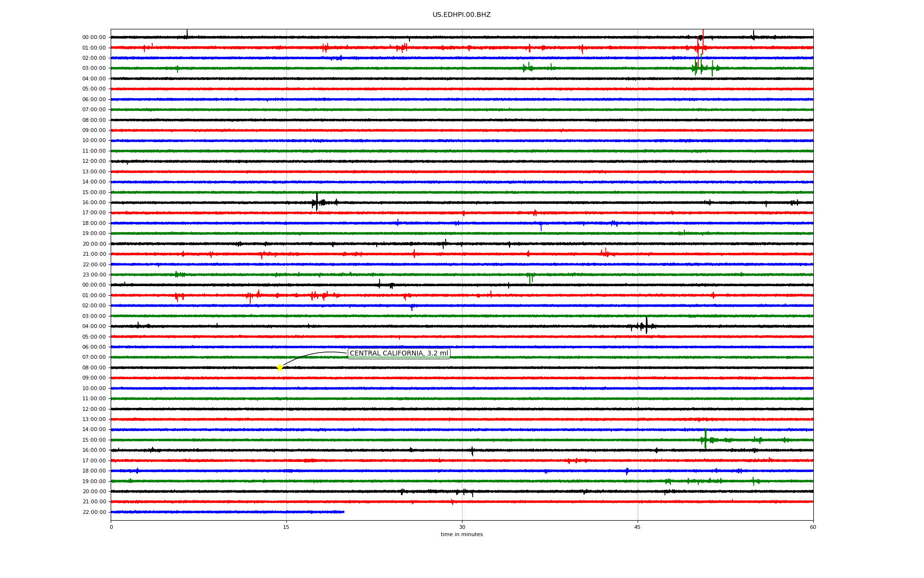Click the bottommost 22:00:00 row label
The height and width of the screenshot is (578, 924).
coord(94,512)
